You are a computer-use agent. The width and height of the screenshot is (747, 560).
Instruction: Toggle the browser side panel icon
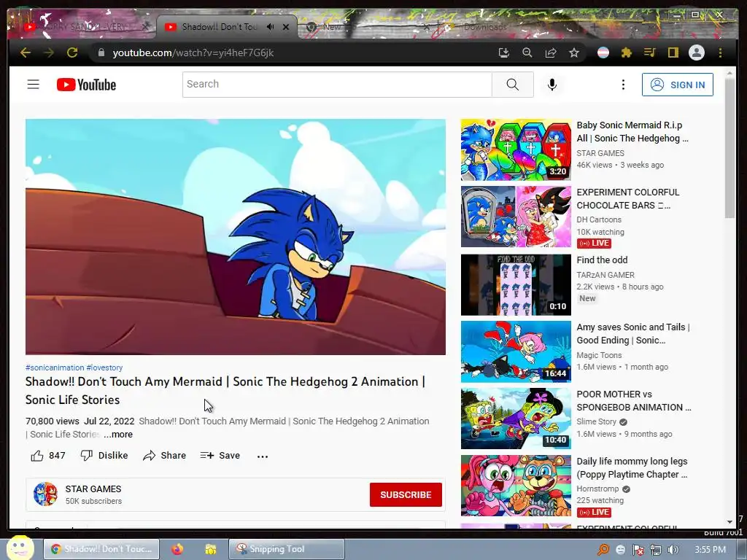pyautogui.click(x=673, y=52)
